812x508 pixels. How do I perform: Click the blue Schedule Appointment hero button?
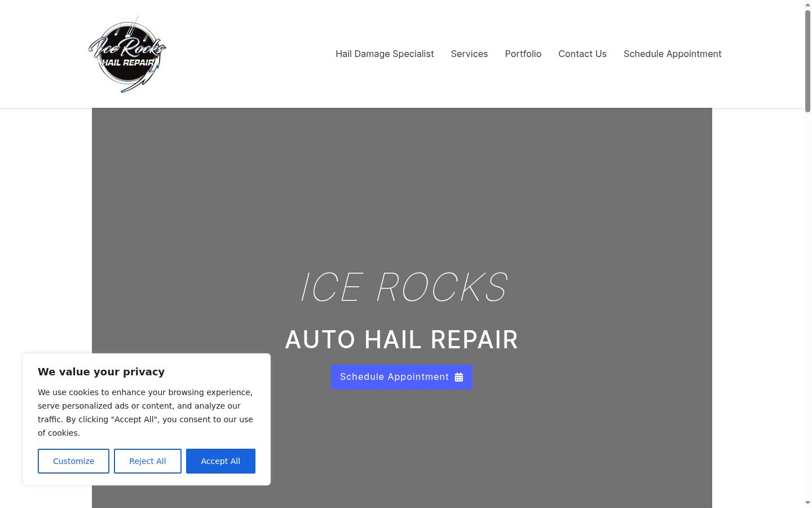click(x=401, y=377)
